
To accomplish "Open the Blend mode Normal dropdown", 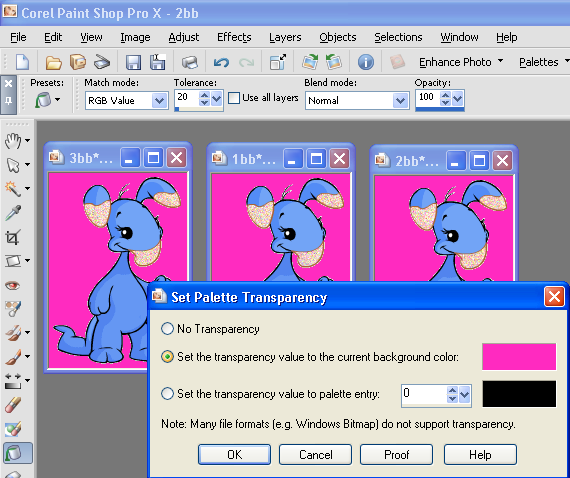I will [400, 100].
